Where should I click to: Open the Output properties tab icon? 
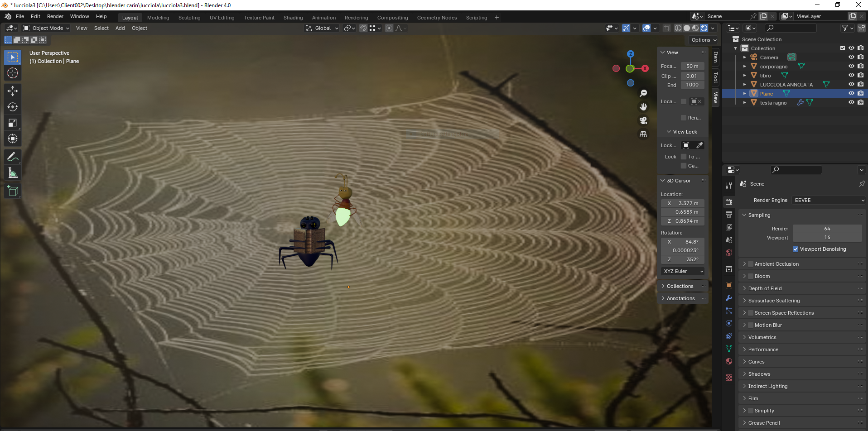click(729, 215)
